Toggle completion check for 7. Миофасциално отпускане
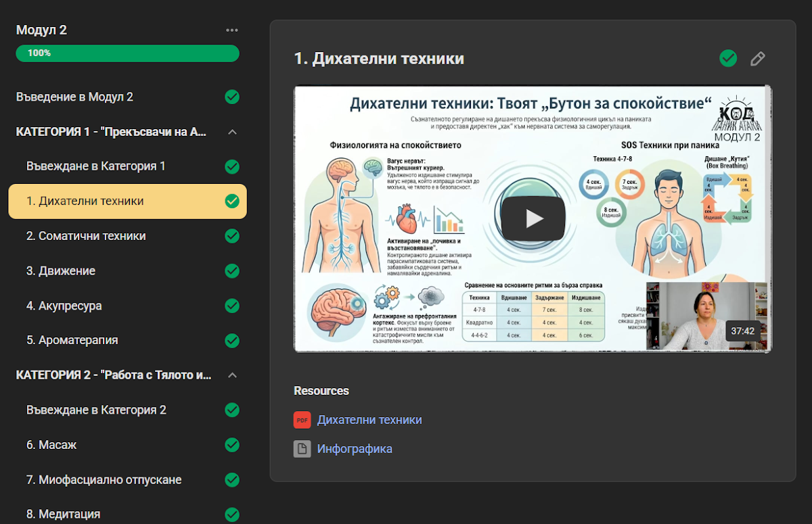The width and height of the screenshot is (812, 524). coord(232,480)
